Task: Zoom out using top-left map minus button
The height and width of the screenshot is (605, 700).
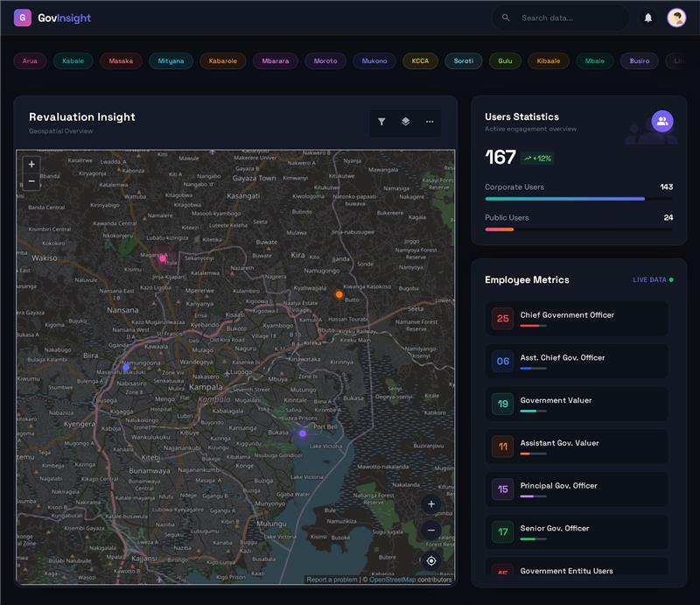Action: 31,181
